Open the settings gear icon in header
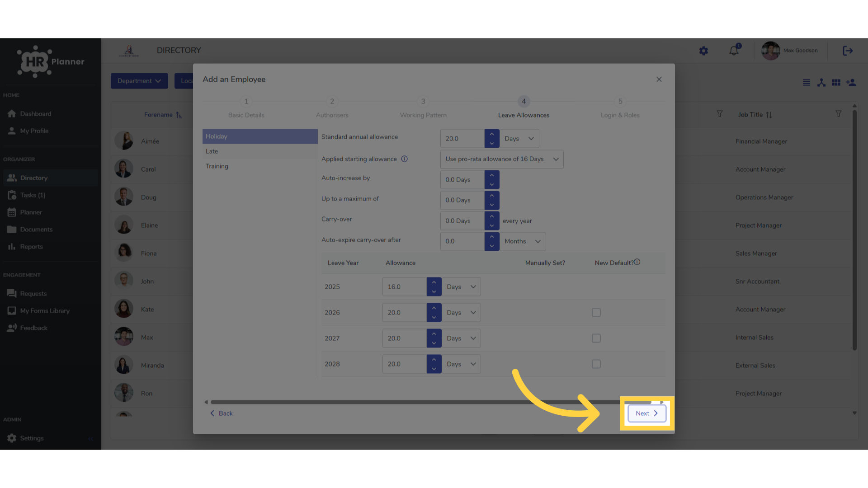 (703, 51)
